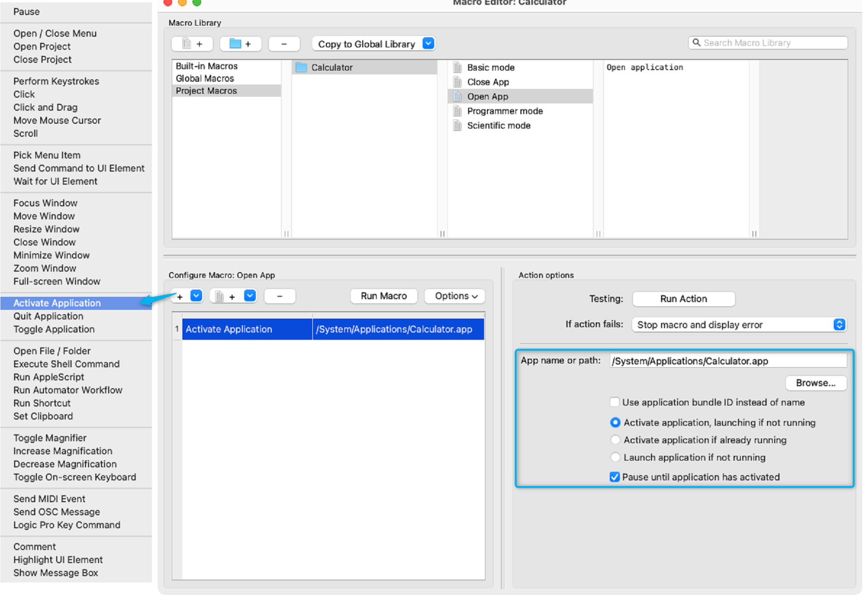Click the Calculator folder icon
Image resolution: width=868 pixels, height=595 pixels.
tap(301, 67)
